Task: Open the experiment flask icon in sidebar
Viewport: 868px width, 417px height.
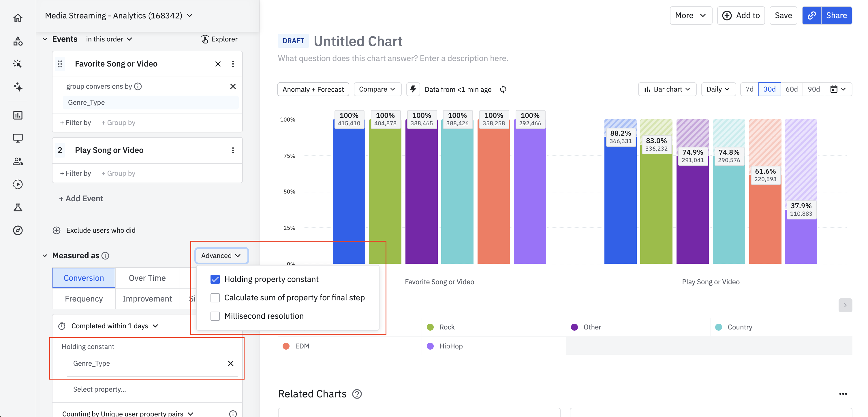Action: click(x=18, y=207)
